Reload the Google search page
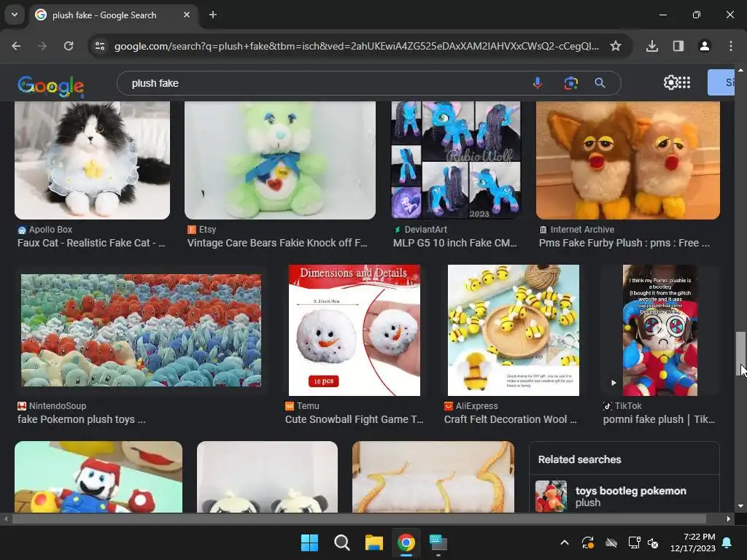 click(x=69, y=46)
